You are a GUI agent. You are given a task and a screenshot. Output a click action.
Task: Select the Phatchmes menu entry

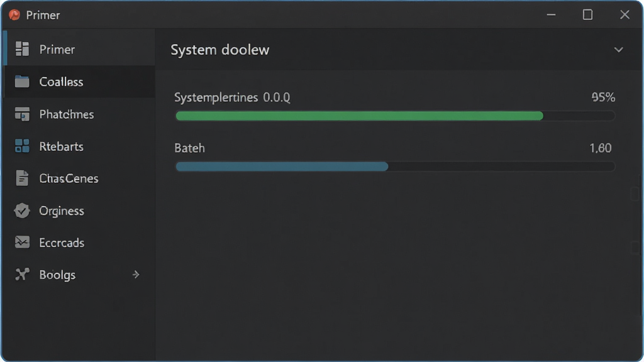[x=80, y=114]
